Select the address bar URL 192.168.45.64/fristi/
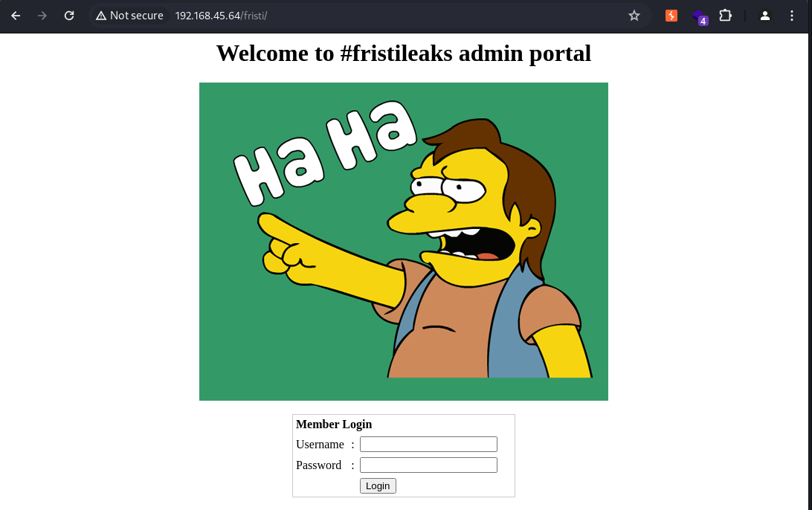812x510 pixels. (221, 16)
